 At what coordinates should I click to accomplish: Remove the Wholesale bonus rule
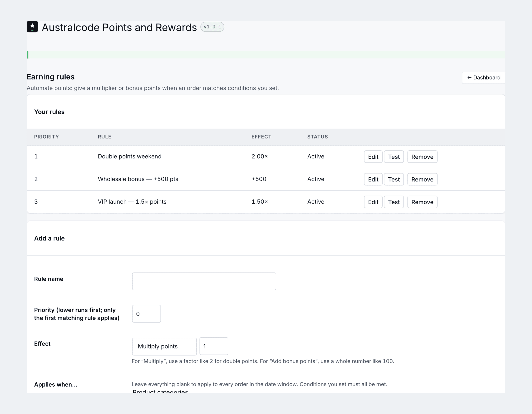pyautogui.click(x=422, y=179)
